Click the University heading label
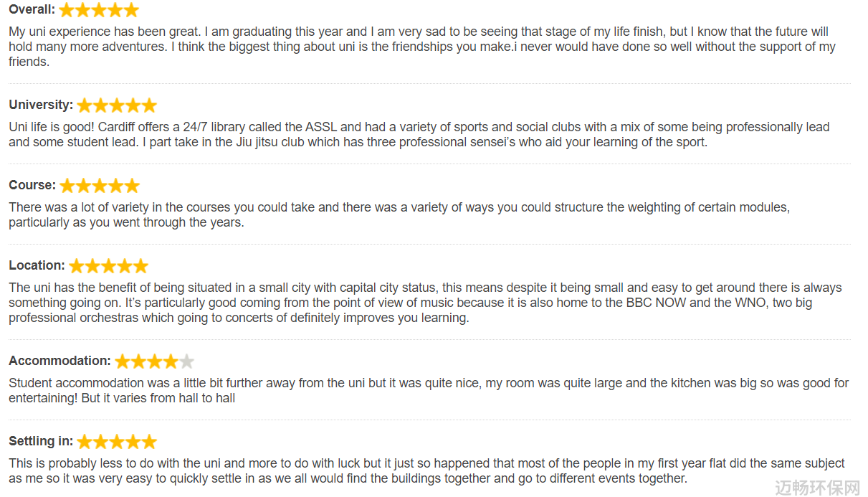Viewport: 868px width, 497px height. pos(41,105)
